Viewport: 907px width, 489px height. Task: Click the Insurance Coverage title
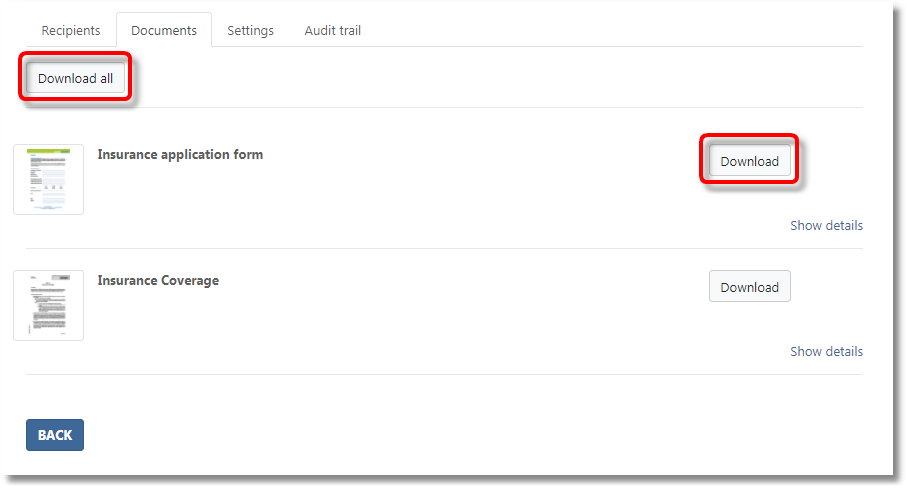[158, 280]
